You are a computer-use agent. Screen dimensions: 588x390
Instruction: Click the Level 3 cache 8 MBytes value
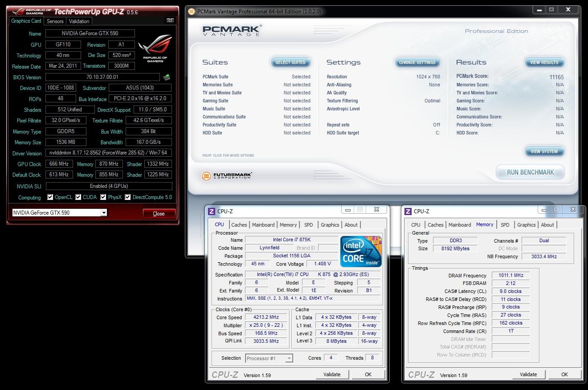[x=337, y=341]
